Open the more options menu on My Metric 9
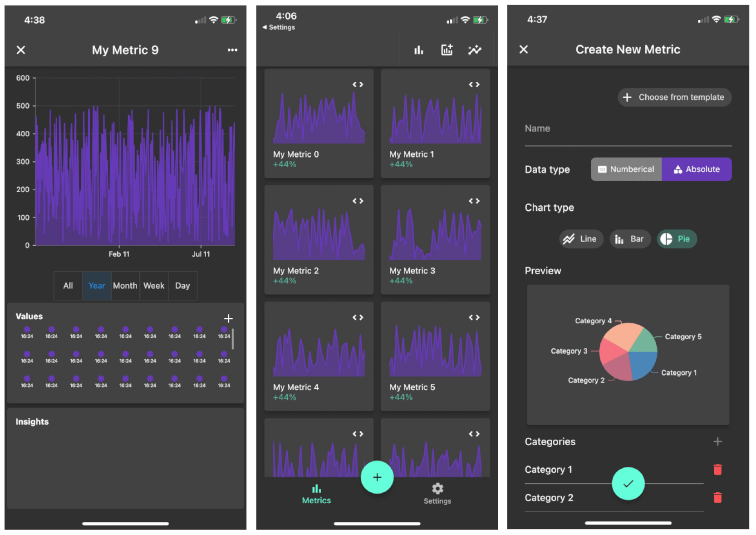The width and height of the screenshot is (756, 535). (x=232, y=50)
